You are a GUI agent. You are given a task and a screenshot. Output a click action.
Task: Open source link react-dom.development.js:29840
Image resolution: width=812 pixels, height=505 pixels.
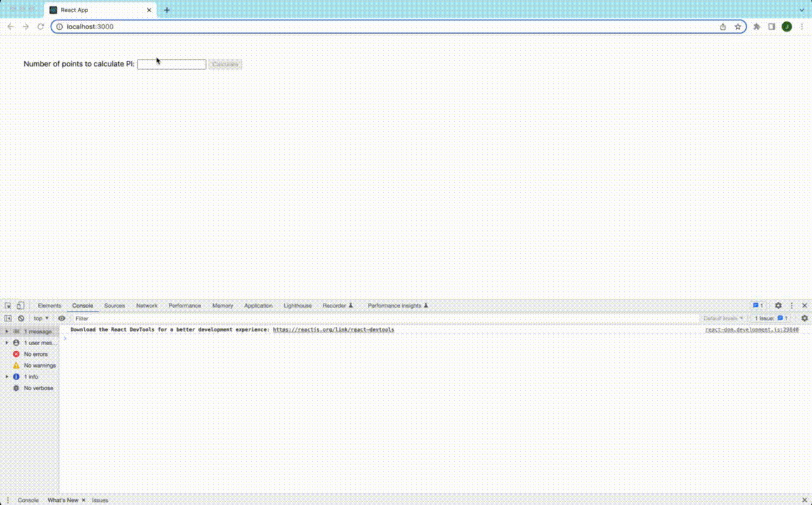[x=752, y=330]
